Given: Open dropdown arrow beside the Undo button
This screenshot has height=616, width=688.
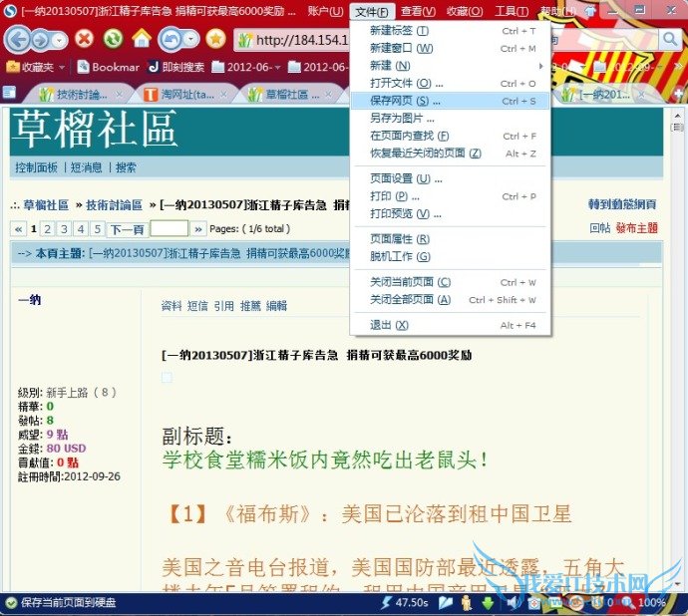Looking at the screenshot, I should [x=190, y=40].
